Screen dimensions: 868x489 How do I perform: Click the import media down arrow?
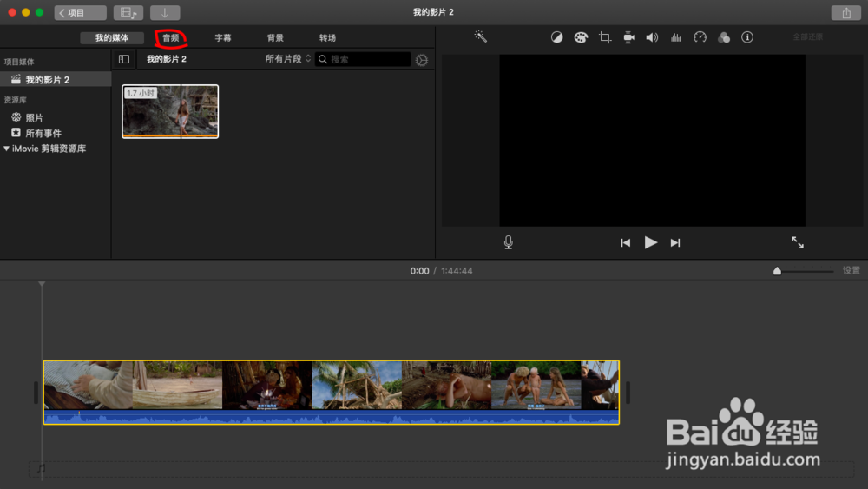[x=165, y=13]
